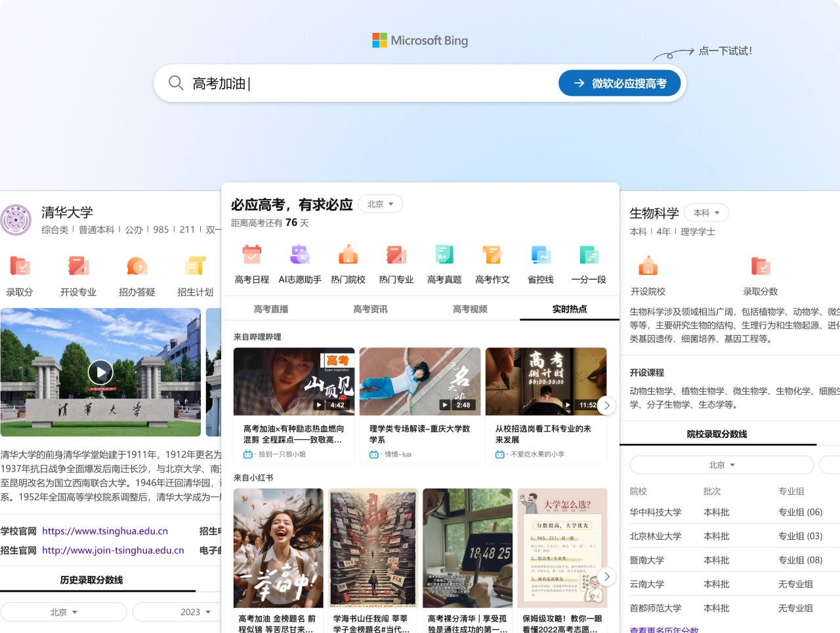The width and height of the screenshot is (840, 633).
Task: Click the Microsoft Bing logo
Action: coord(420,40)
